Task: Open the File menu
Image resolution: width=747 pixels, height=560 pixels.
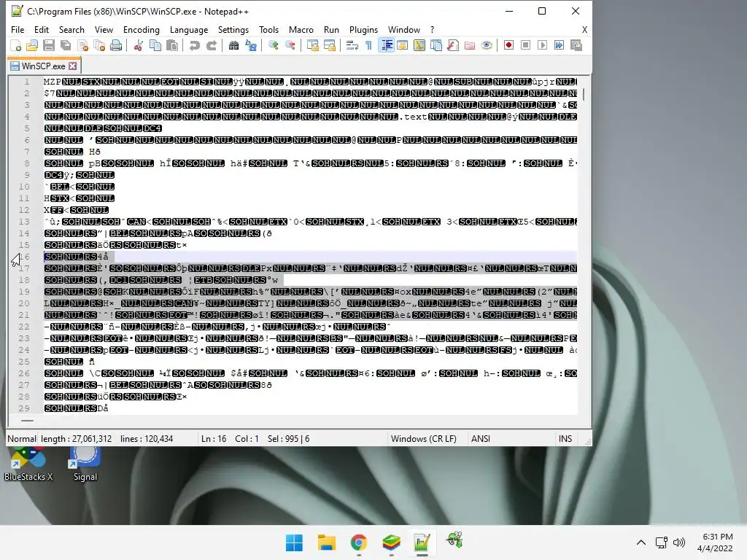Action: tap(18, 29)
